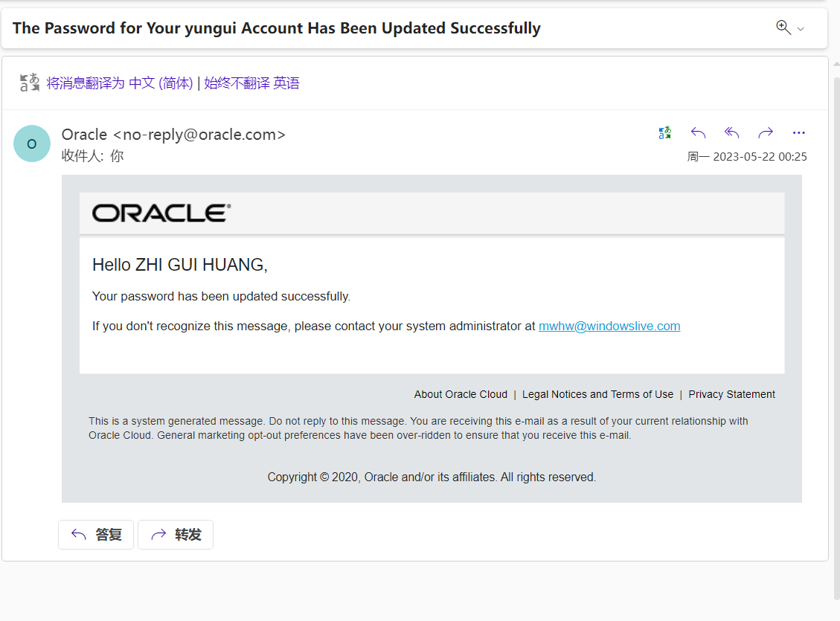Translate message to 中文 (简体)
The height and width of the screenshot is (621, 840).
click(x=120, y=83)
